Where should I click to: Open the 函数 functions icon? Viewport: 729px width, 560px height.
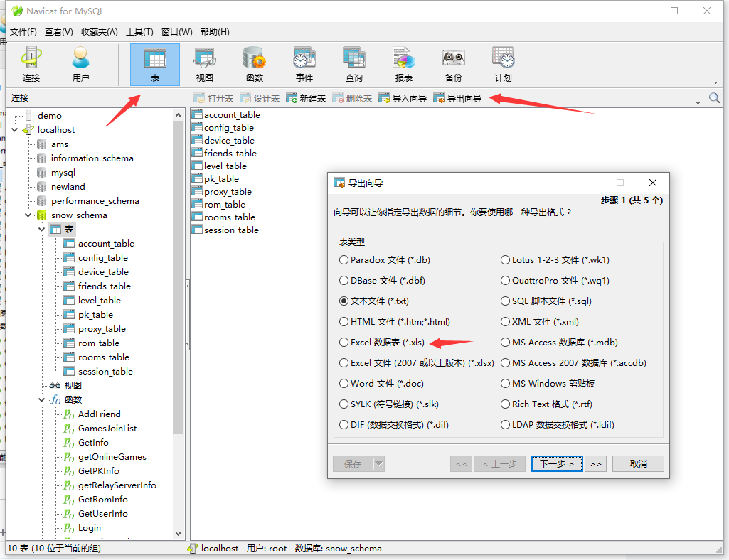[x=255, y=65]
